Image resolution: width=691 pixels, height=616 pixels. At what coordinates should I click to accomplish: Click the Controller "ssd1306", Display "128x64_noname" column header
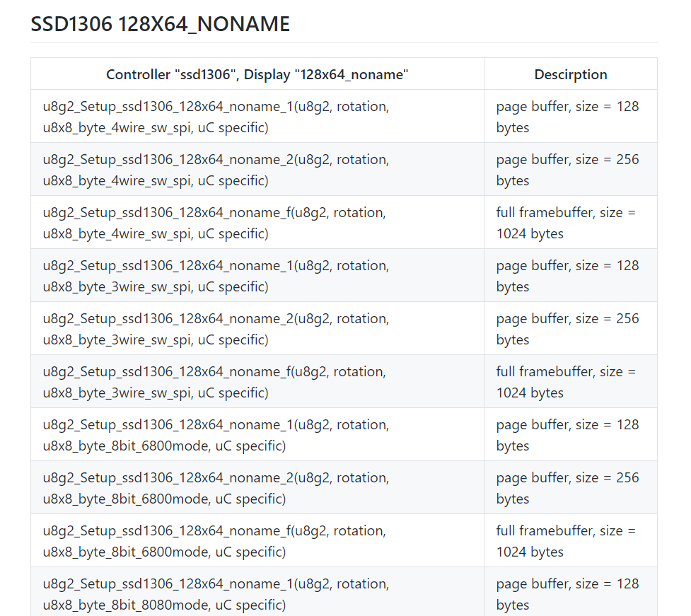click(x=257, y=74)
